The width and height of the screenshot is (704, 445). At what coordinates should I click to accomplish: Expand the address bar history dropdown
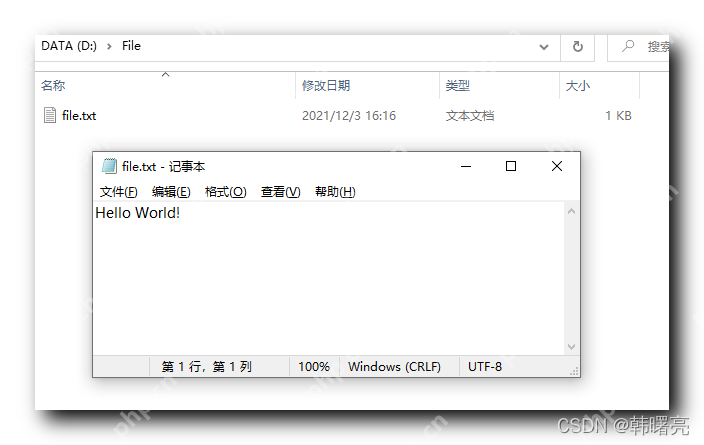tap(544, 47)
